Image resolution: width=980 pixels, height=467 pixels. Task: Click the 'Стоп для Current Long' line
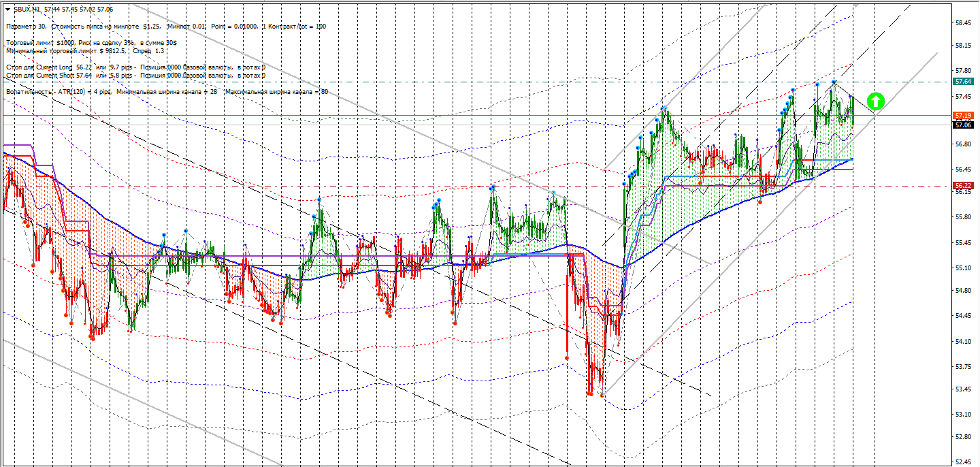coord(135,67)
